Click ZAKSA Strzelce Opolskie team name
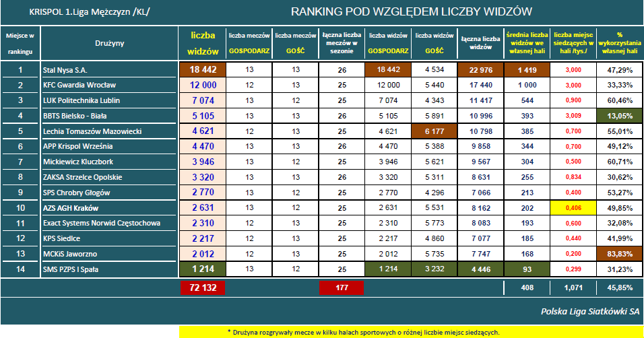Image resolution: width=644 pixels, height=338 pixels. [83, 177]
